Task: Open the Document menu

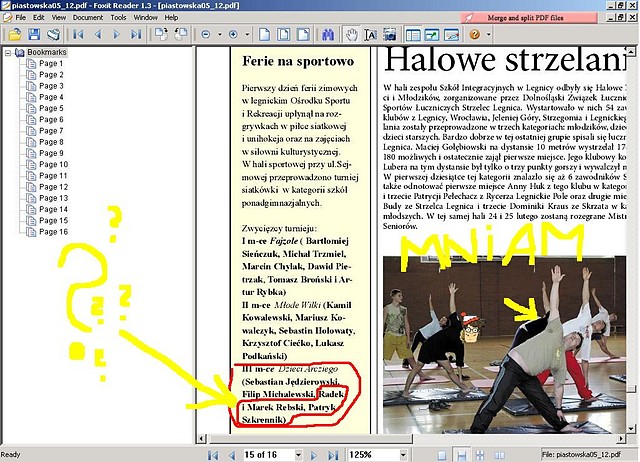Action: (88, 18)
